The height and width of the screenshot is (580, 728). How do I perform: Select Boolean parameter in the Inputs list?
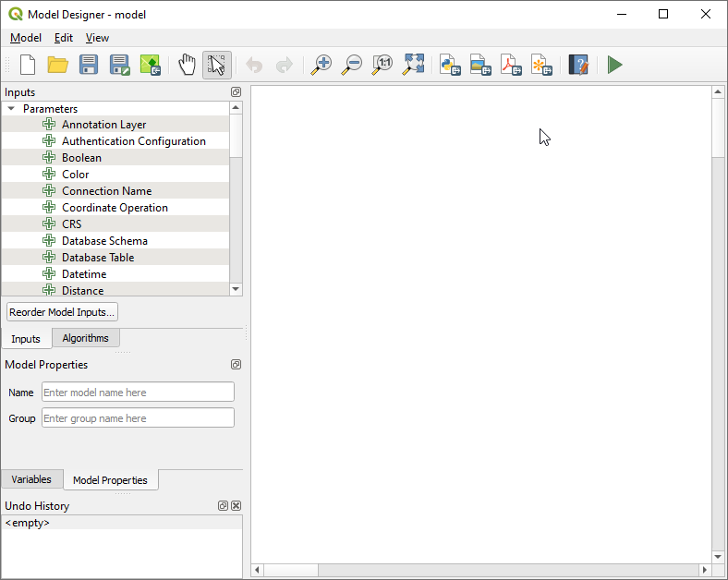pos(81,158)
